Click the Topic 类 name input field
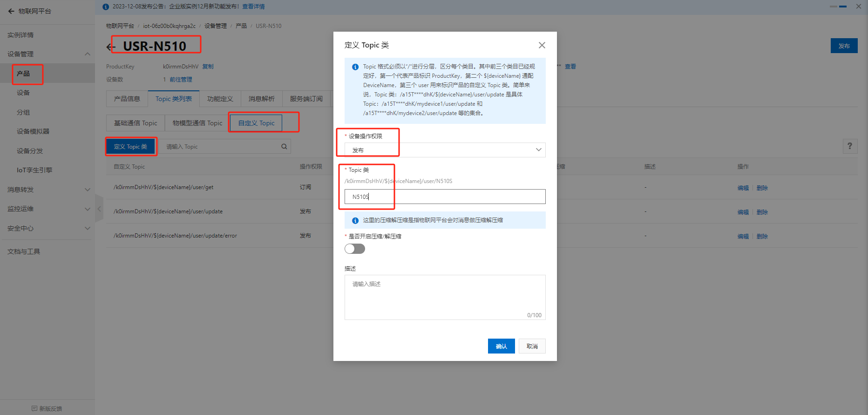This screenshot has width=868, height=415. pos(445,197)
